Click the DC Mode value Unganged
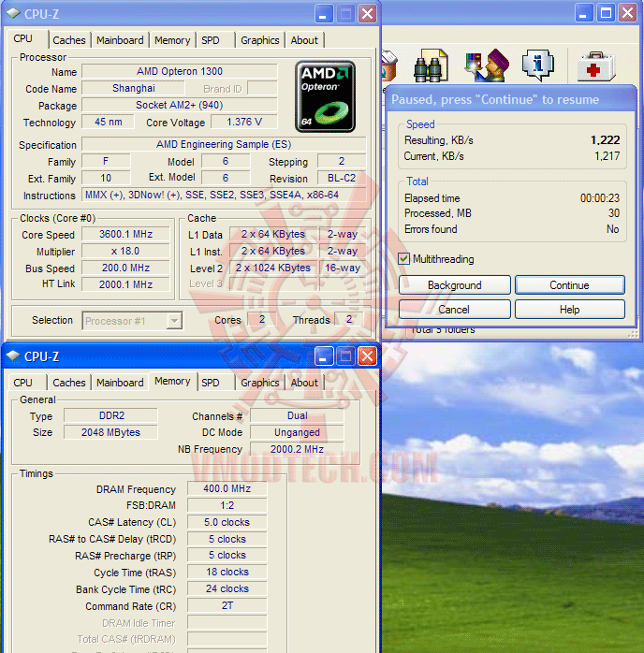The width and height of the screenshot is (644, 653). coord(297,432)
